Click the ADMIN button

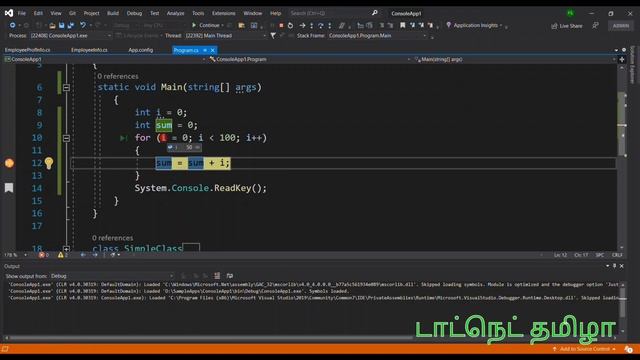[x=620, y=26]
